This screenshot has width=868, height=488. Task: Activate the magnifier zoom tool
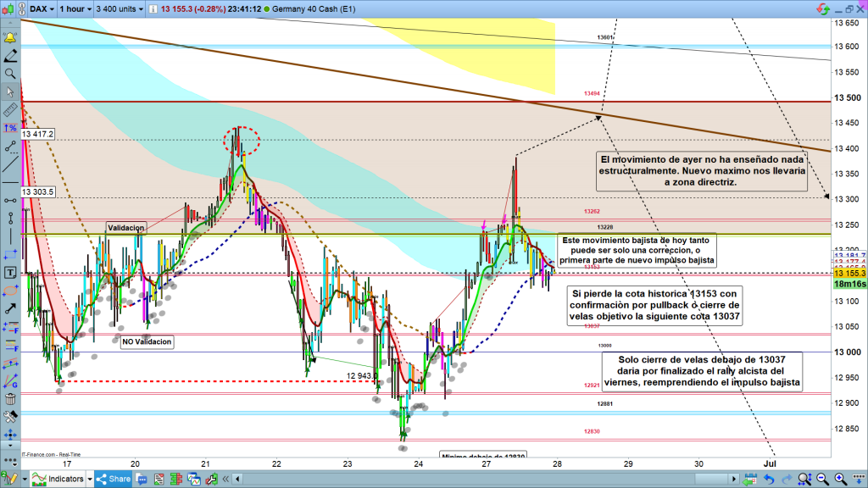11,74
